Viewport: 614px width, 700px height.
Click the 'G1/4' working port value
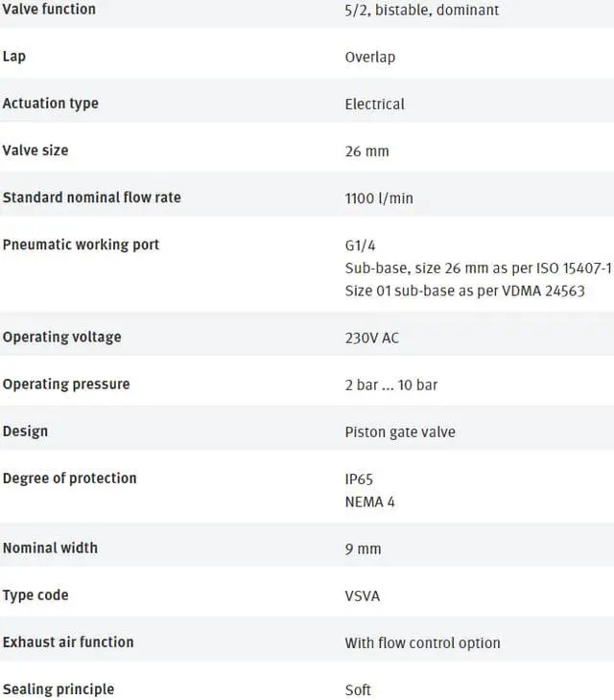tap(360, 245)
